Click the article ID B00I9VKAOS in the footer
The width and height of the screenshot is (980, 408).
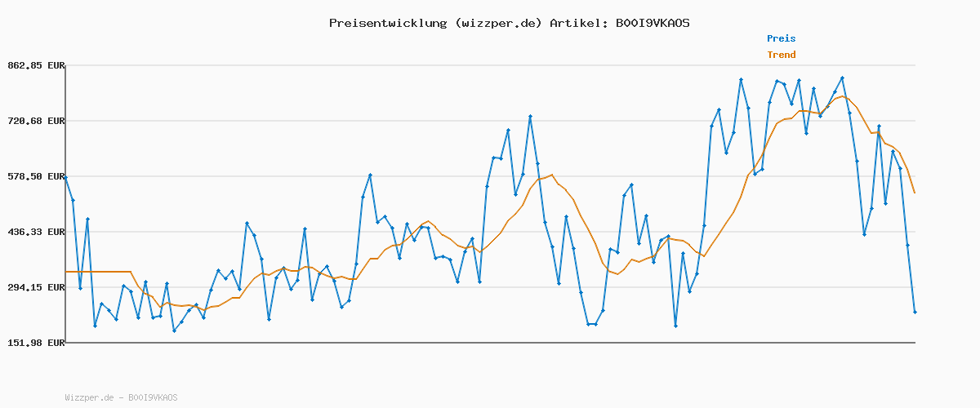click(x=153, y=397)
